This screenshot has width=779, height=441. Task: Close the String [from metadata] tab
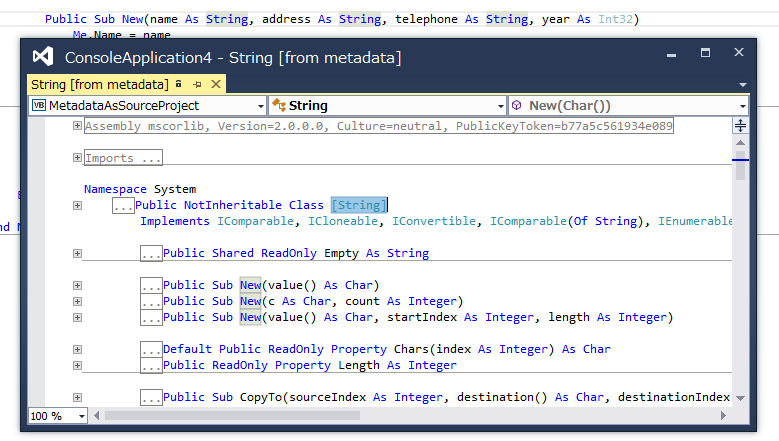(216, 84)
